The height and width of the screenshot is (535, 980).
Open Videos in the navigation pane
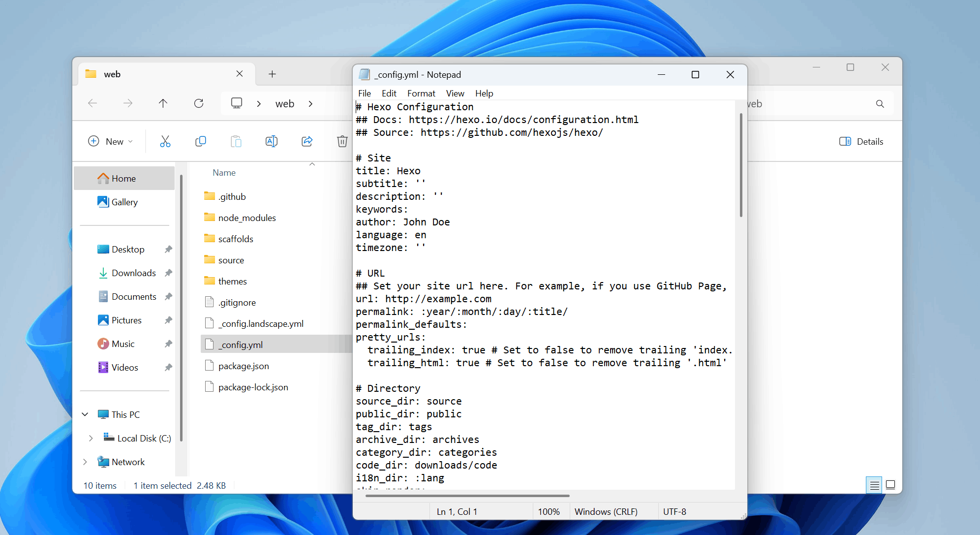pyautogui.click(x=124, y=367)
